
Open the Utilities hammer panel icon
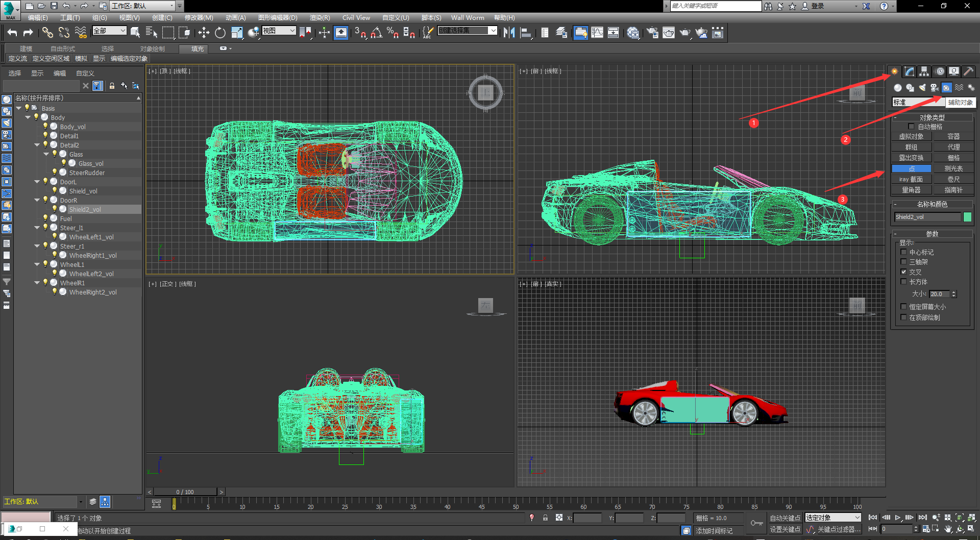pyautogui.click(x=968, y=71)
